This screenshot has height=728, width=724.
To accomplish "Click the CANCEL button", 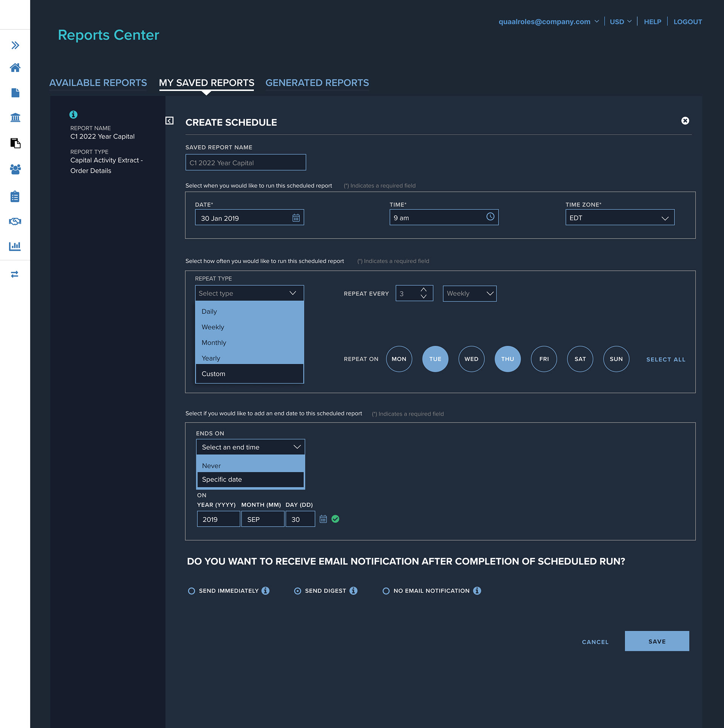I will 595,642.
